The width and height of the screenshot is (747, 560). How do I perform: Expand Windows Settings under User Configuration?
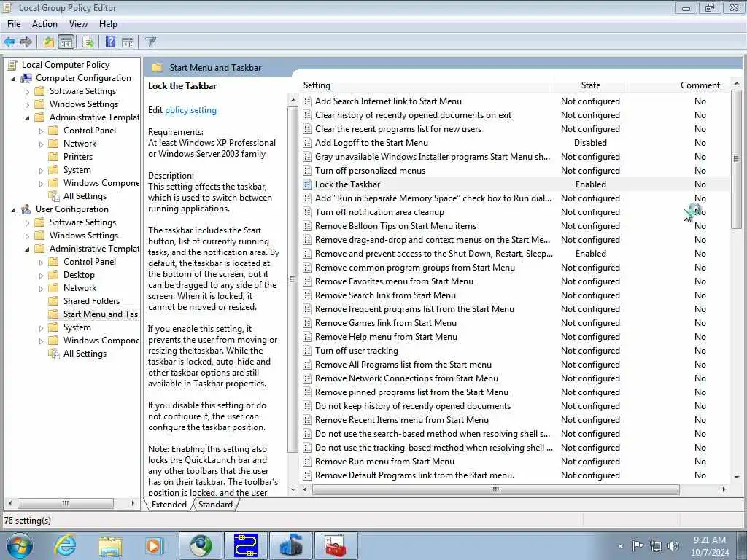click(27, 236)
